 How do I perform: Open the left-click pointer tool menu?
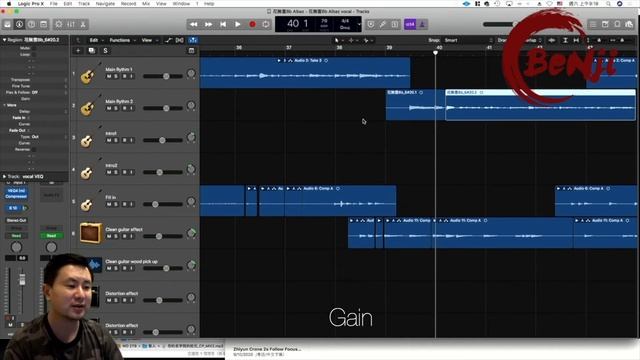click(338, 40)
